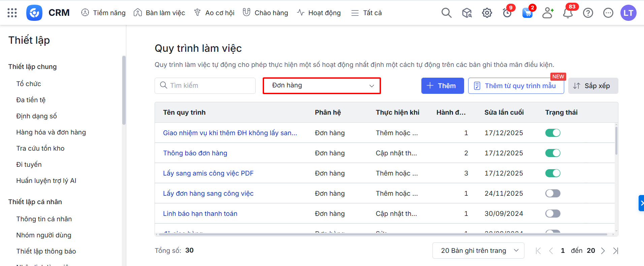Open the 'Tất cả' modules menu
Screen dimensions: 644x266
(366, 13)
